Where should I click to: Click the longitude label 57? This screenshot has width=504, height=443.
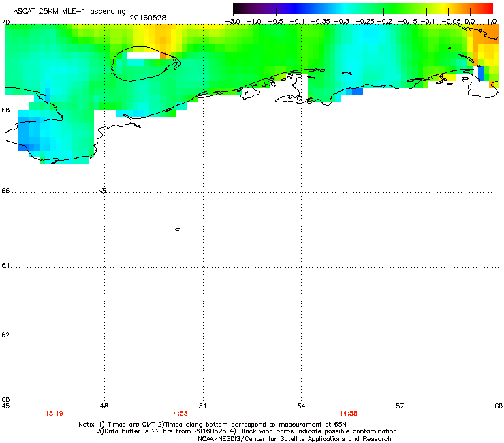click(x=400, y=406)
